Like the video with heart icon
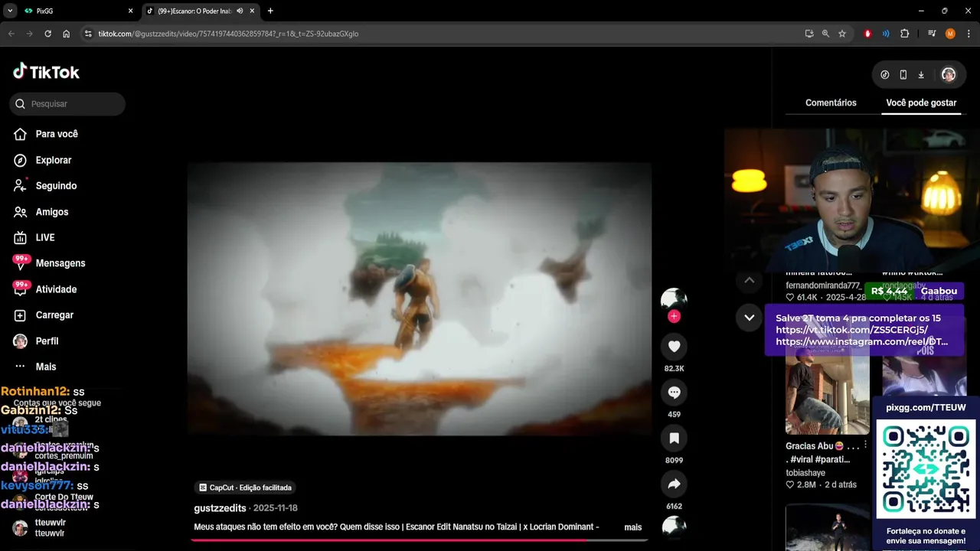Viewport: 980px width, 551px height. [x=674, y=347]
